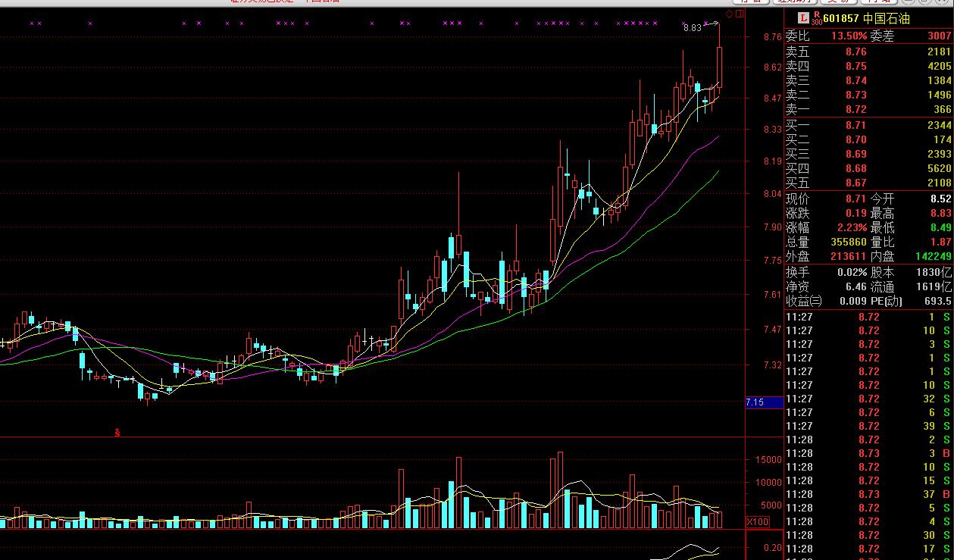This screenshot has height=560, width=954.
Task: Click the R300 badge next to 601857
Action: click(x=816, y=18)
